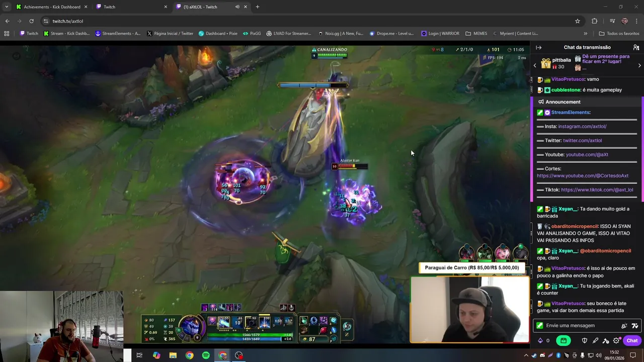This screenshot has width=644, height=362.
Task: Open the media controls icon in toolbar
Action: [612, 21]
